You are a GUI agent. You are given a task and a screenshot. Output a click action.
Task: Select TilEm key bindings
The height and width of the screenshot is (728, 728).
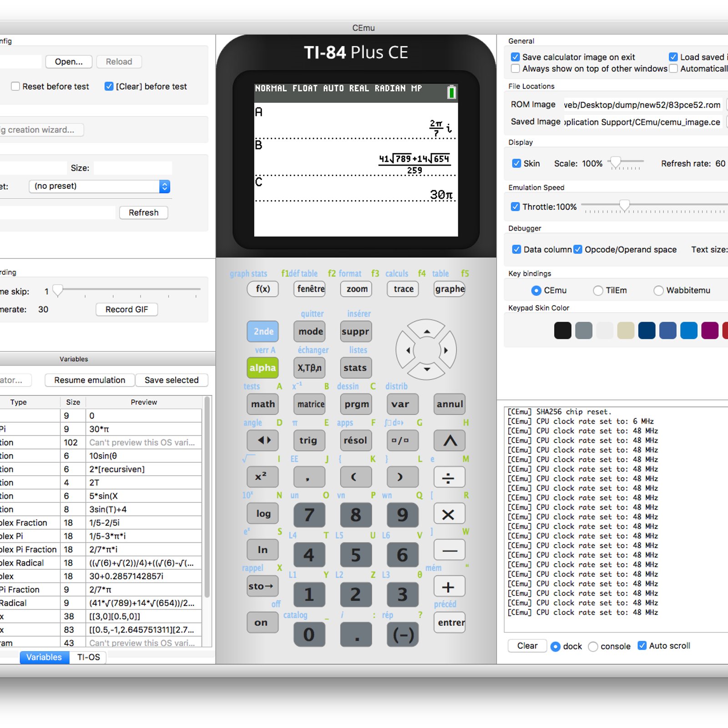coord(598,290)
